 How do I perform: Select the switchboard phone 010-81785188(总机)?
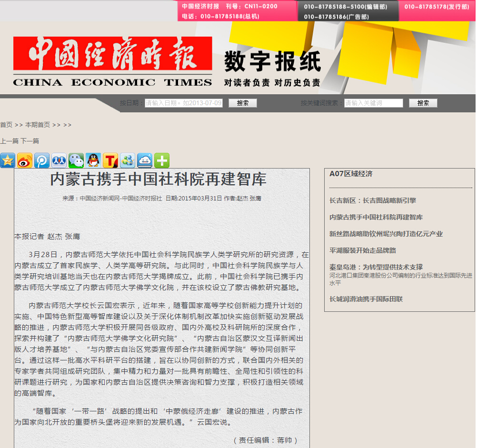point(230,16)
